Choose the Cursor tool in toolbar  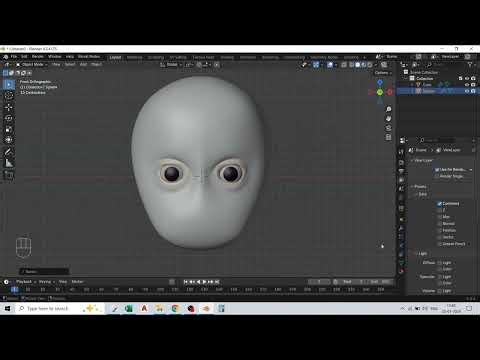click(9, 96)
